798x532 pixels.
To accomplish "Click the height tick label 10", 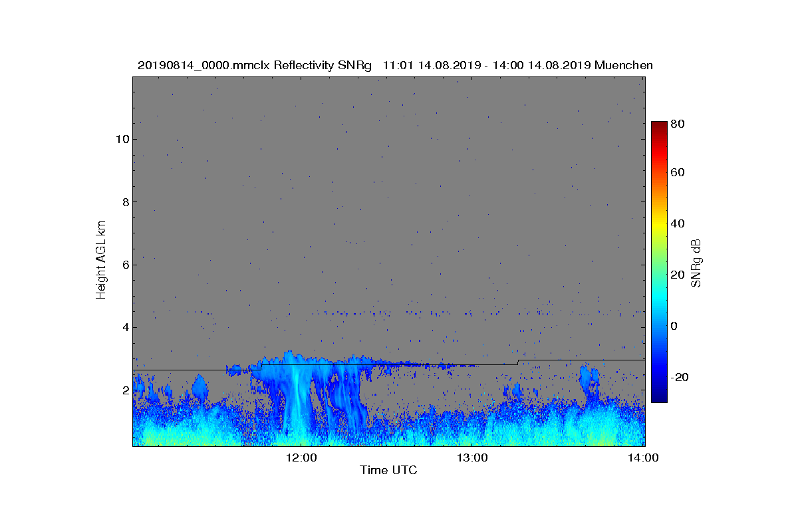I will 121,139.
